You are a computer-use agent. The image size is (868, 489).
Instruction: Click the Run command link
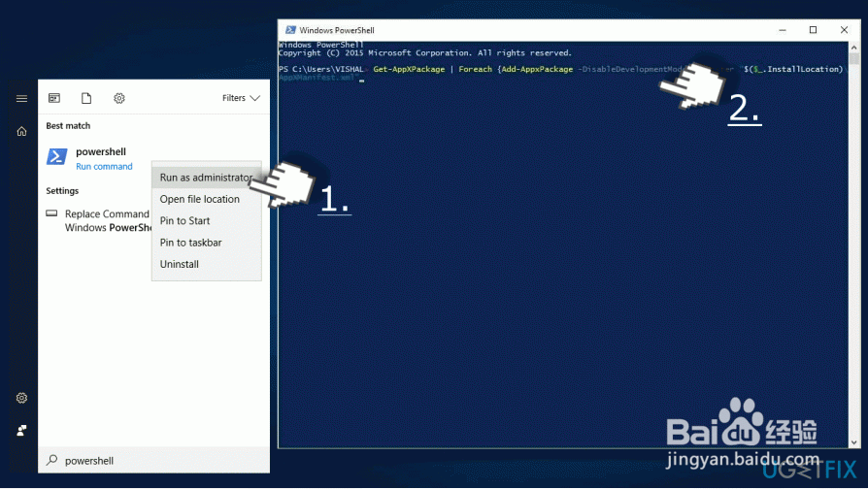coord(104,167)
